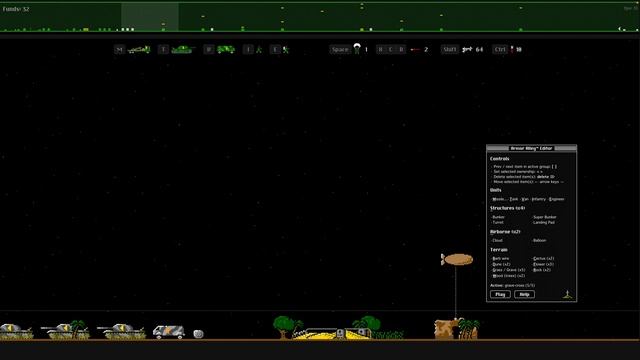Click the engineer unit icon
The width and height of the screenshot is (640, 360).
(286, 49)
